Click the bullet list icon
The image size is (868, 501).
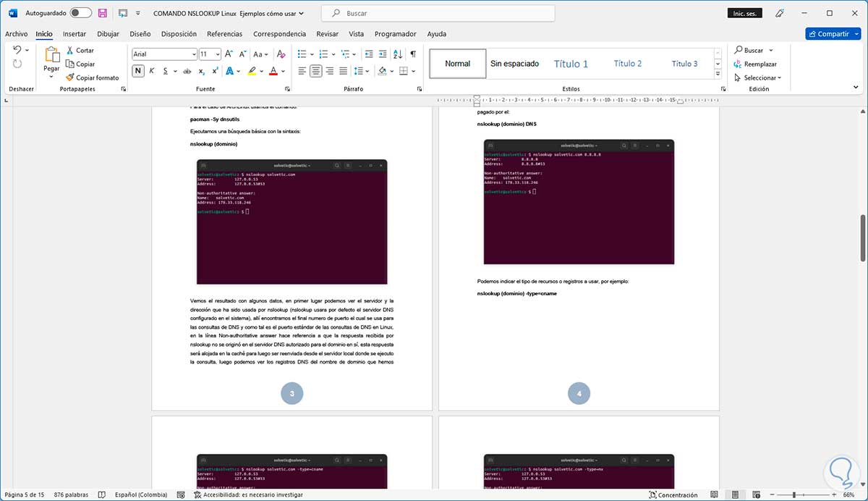[302, 54]
